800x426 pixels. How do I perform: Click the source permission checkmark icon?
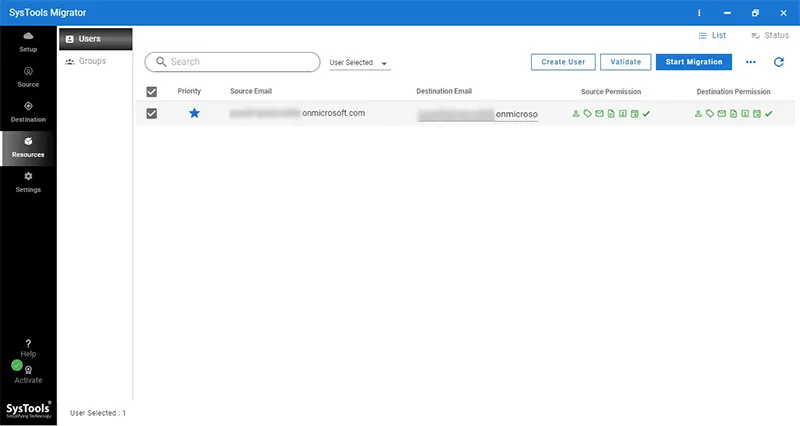(x=646, y=113)
